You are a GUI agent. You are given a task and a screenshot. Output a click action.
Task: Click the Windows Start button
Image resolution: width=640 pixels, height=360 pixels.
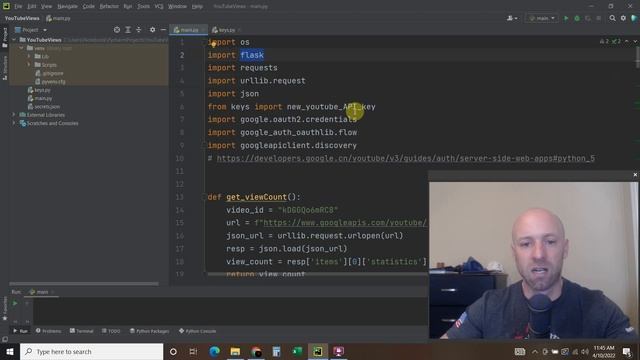10,351
